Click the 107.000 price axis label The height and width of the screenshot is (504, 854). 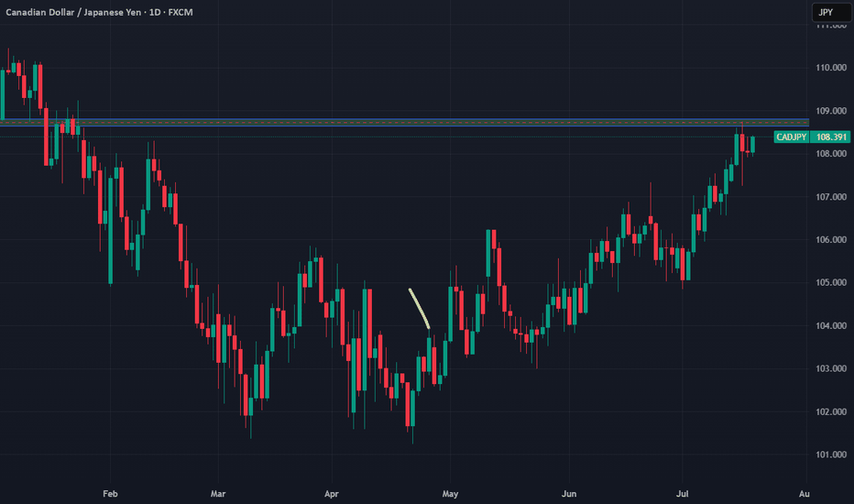pos(830,197)
